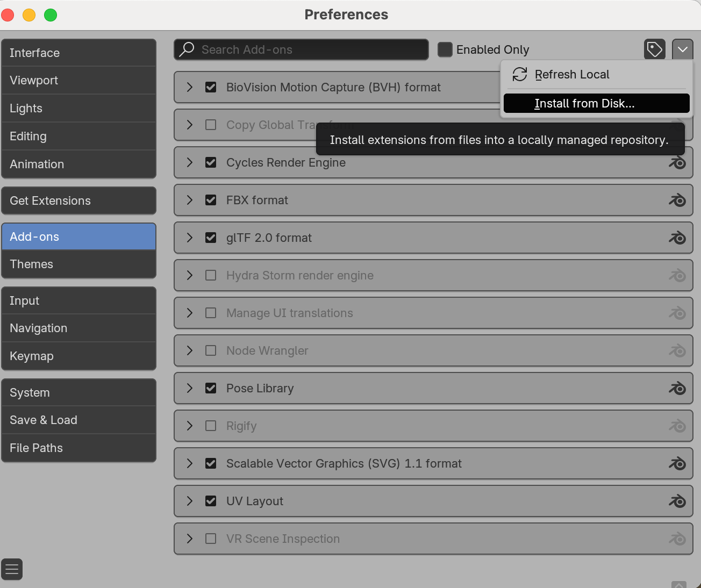
Task: Click the Blender icon on the Rigify row
Action: pos(677,426)
